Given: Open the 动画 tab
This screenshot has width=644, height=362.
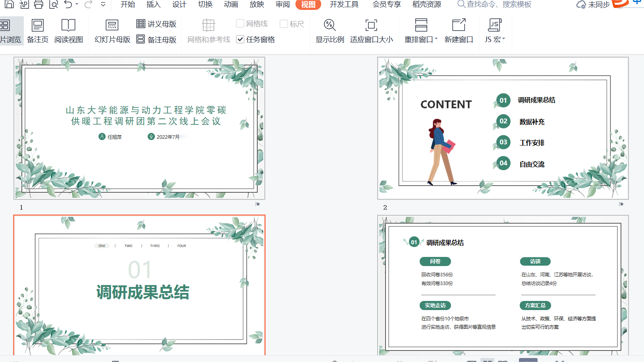Looking at the screenshot, I should pos(231,4).
